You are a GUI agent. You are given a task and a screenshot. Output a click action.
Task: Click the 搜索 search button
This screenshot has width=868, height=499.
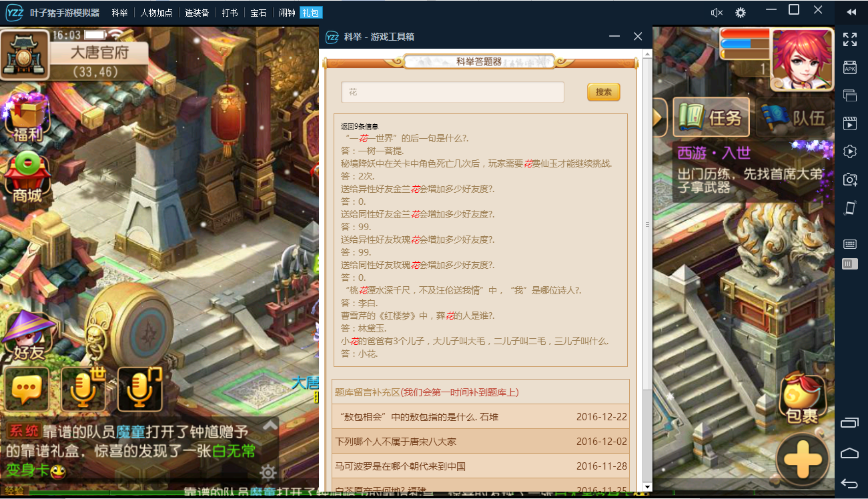pos(604,92)
